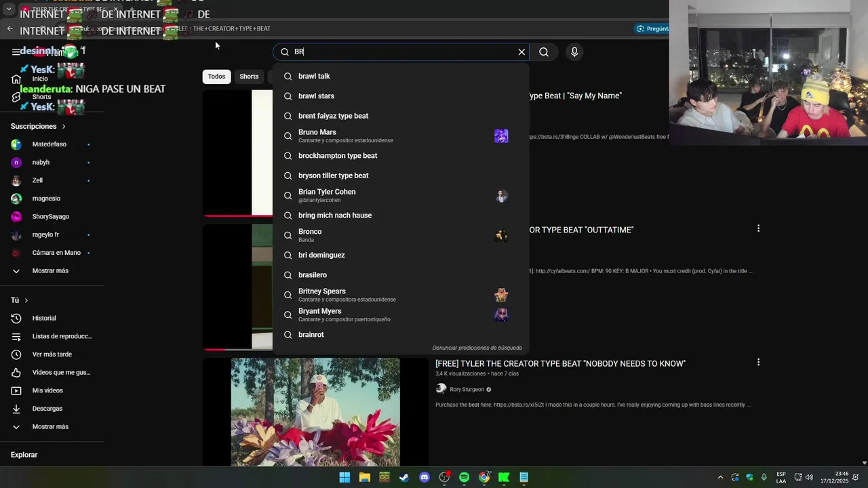
Task: Open Spotify from the taskbar
Action: pyautogui.click(x=464, y=477)
